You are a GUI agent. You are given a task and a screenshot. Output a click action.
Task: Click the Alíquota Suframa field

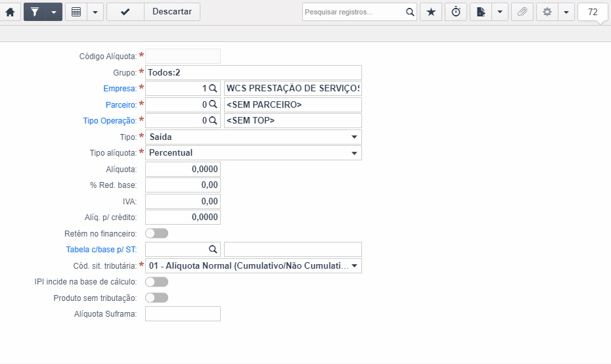(183, 313)
